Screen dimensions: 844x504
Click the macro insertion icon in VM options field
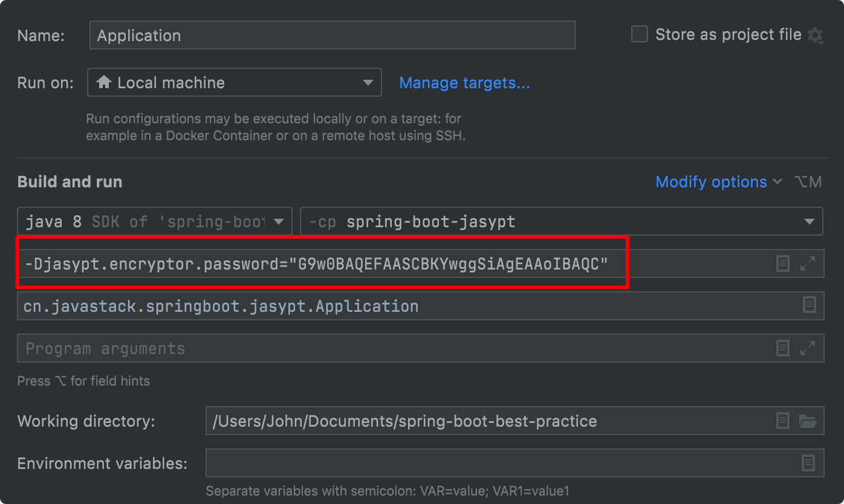click(782, 263)
